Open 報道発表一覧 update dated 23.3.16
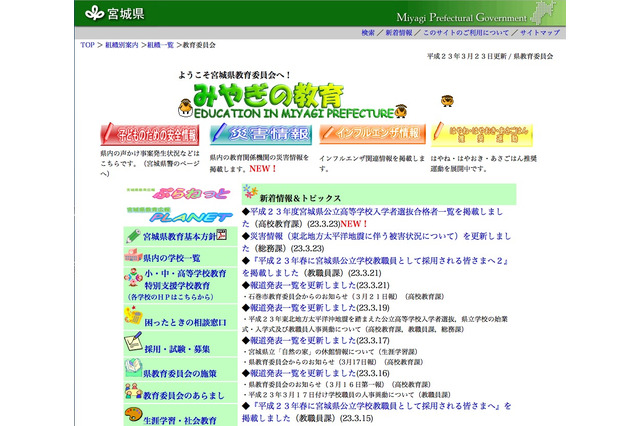 303,373
